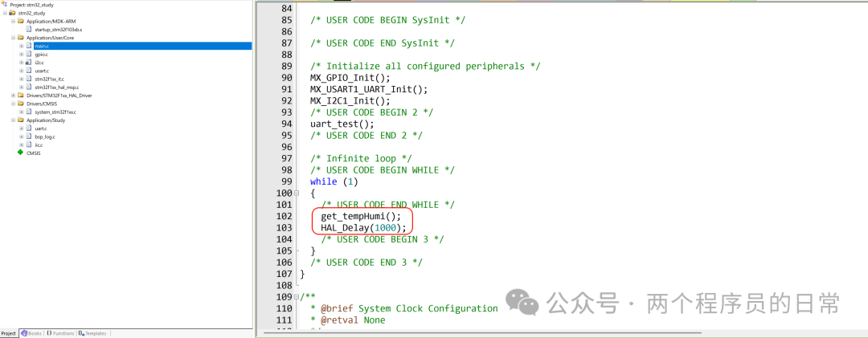
Task: Expand the stm32f1xx_hal_msp.c node
Action: point(21,88)
